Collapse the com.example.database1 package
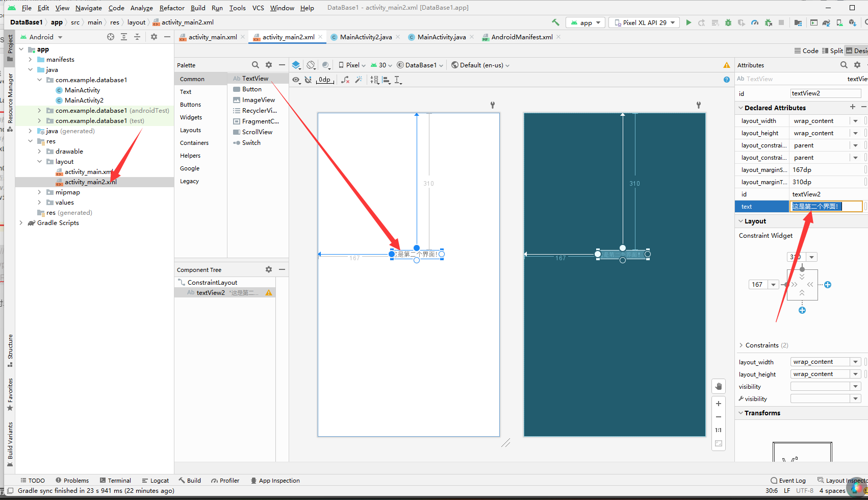The width and height of the screenshot is (868, 500). [x=39, y=80]
